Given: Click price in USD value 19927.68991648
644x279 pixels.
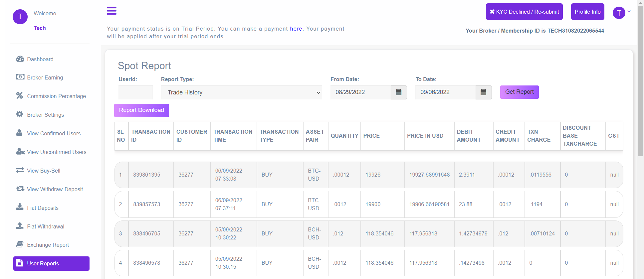Looking at the screenshot, I should 429,175.
